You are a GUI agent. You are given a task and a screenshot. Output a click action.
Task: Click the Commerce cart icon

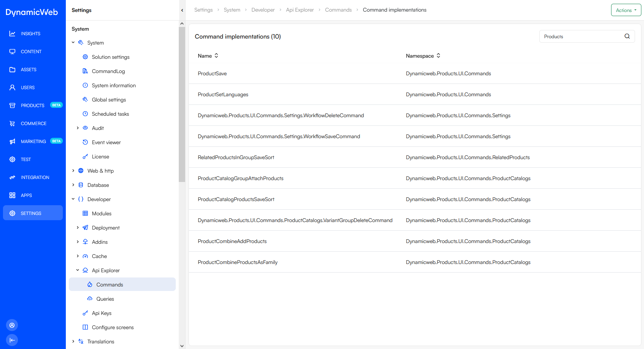(x=12, y=124)
